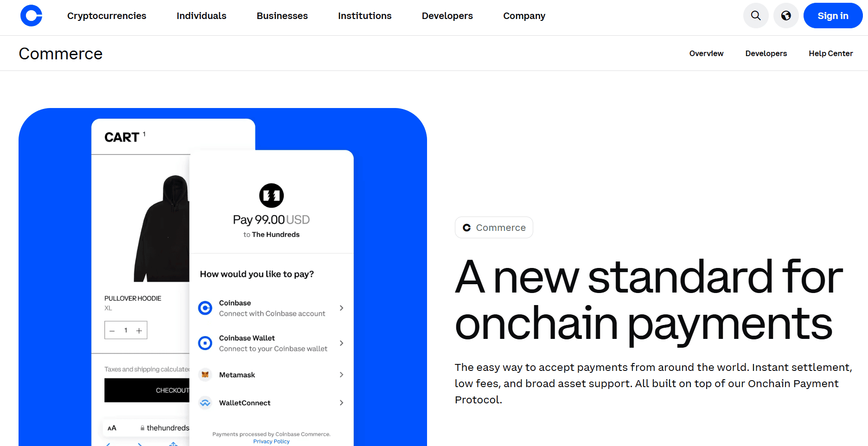This screenshot has width=868, height=446.
Task: Expand the WalletConnect chevron arrow
Action: (x=341, y=403)
